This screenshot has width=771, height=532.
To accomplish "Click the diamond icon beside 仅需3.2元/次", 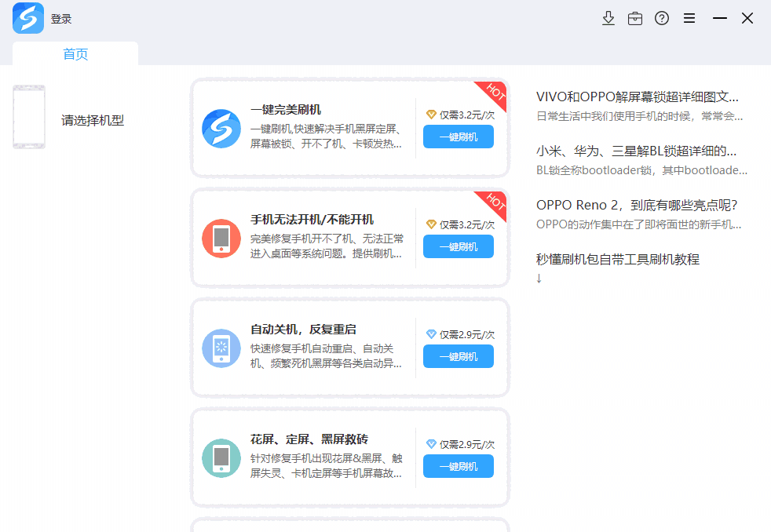I will point(430,113).
